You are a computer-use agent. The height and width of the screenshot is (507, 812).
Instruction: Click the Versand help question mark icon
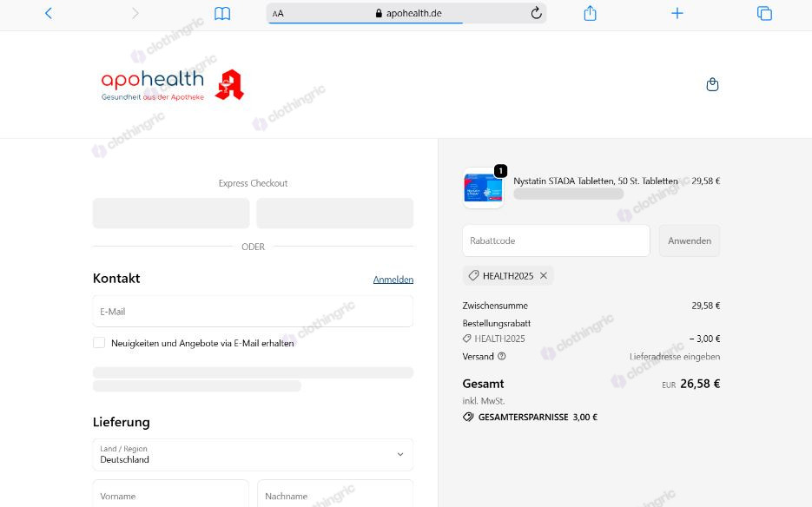point(501,356)
